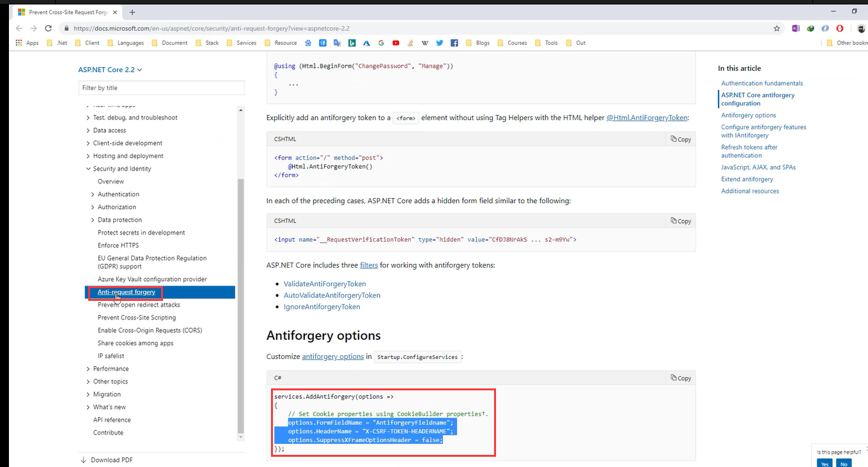Expand Hosting and deployment node
868x467 pixels.
pyautogui.click(x=88, y=156)
